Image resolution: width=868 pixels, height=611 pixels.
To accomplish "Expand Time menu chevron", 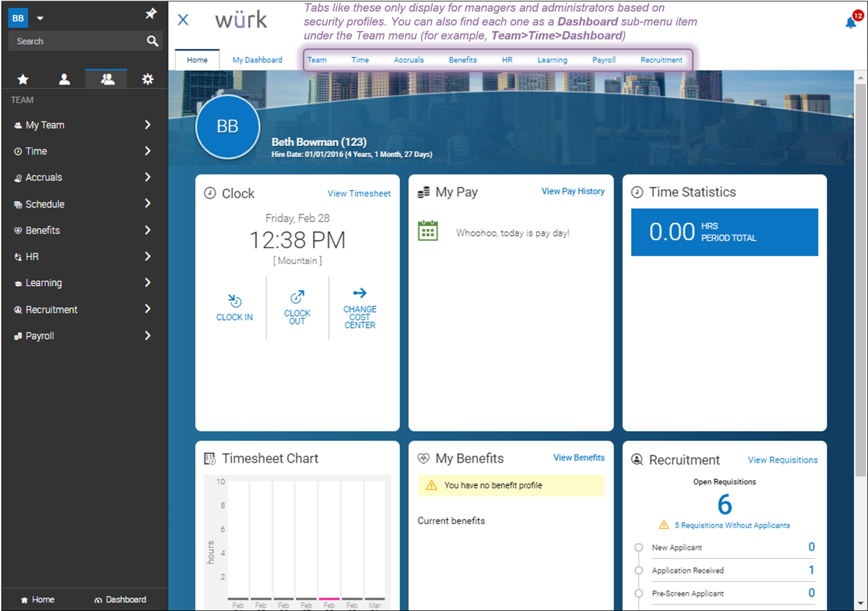I will click(x=148, y=151).
